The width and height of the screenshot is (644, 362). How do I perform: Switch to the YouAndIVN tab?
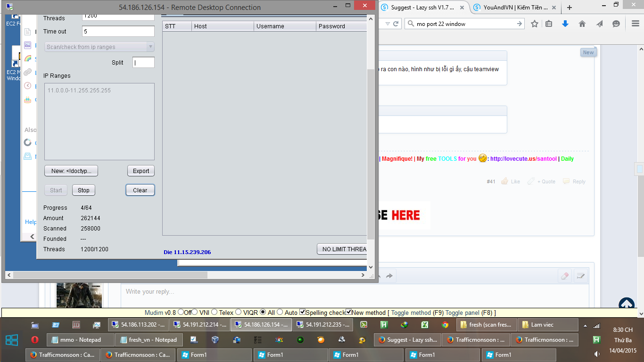coord(516,8)
